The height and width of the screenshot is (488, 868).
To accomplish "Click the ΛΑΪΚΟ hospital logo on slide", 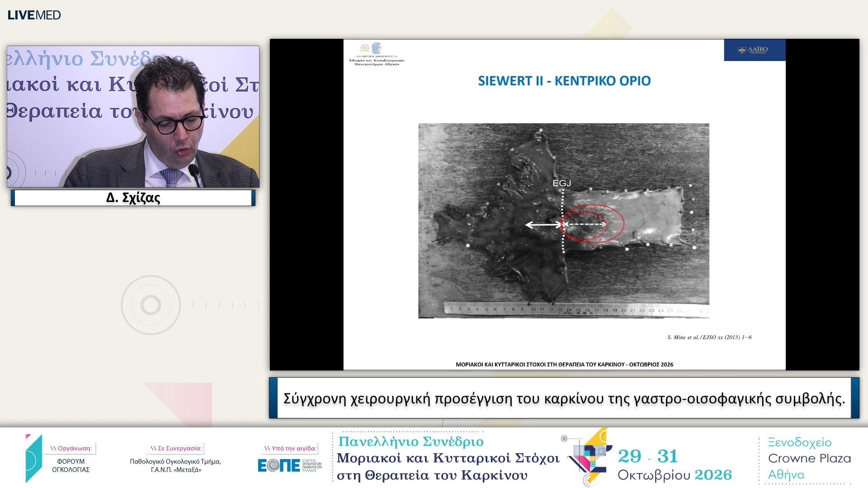I will [755, 50].
